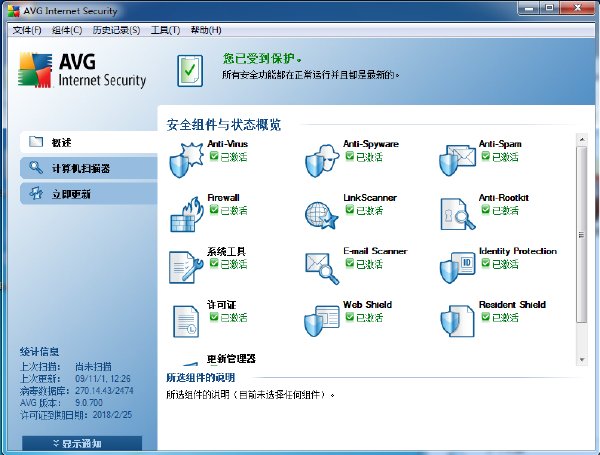Click the component list scroll down arrow
Image resolution: width=600 pixels, height=455 pixels.
pyautogui.click(x=582, y=360)
